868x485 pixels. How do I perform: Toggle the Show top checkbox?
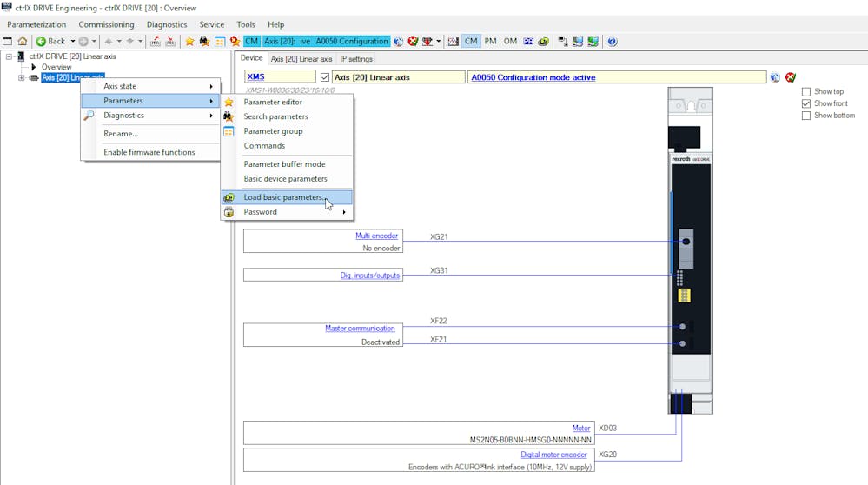click(x=806, y=91)
